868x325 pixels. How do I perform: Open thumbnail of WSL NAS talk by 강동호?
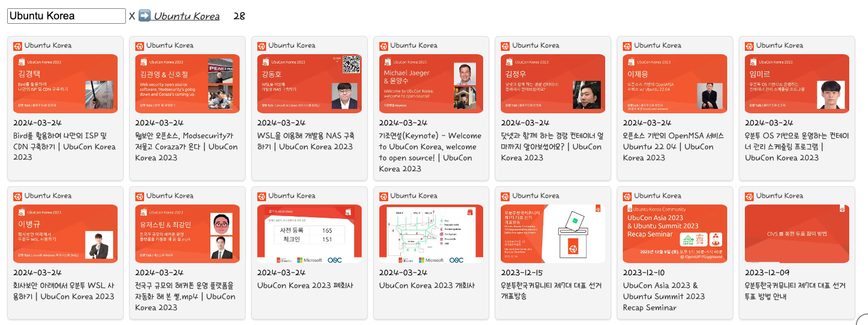pos(309,84)
